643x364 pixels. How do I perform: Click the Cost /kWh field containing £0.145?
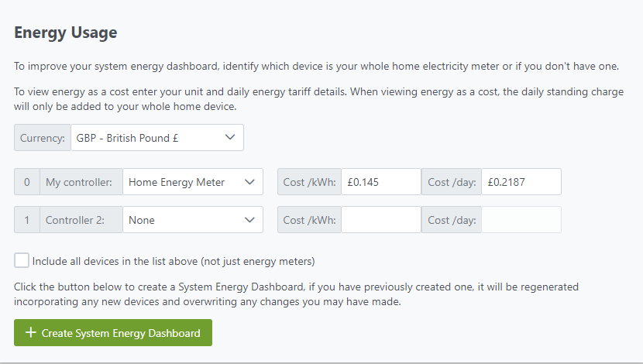[x=380, y=182]
